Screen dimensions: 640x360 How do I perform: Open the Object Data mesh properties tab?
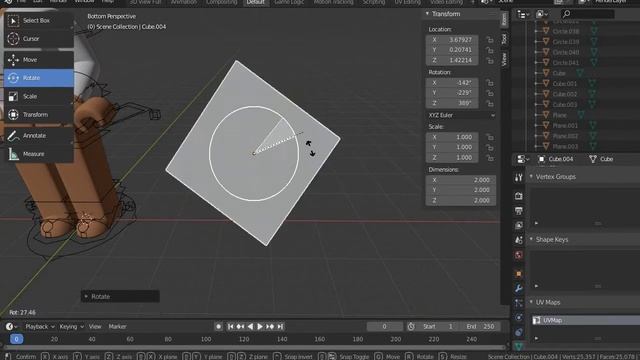point(518,347)
